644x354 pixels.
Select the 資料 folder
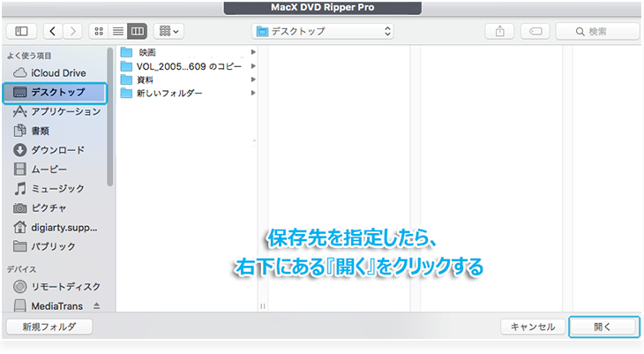pyautogui.click(x=189, y=79)
